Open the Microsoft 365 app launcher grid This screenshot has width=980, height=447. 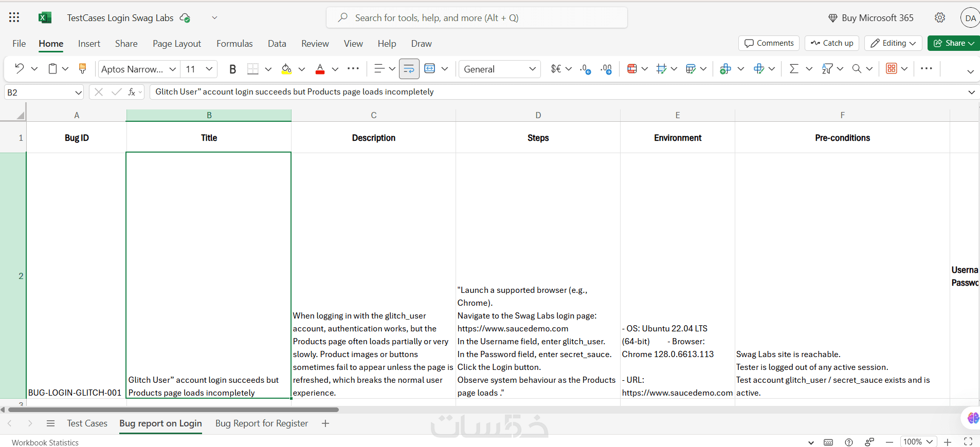pos(14,17)
